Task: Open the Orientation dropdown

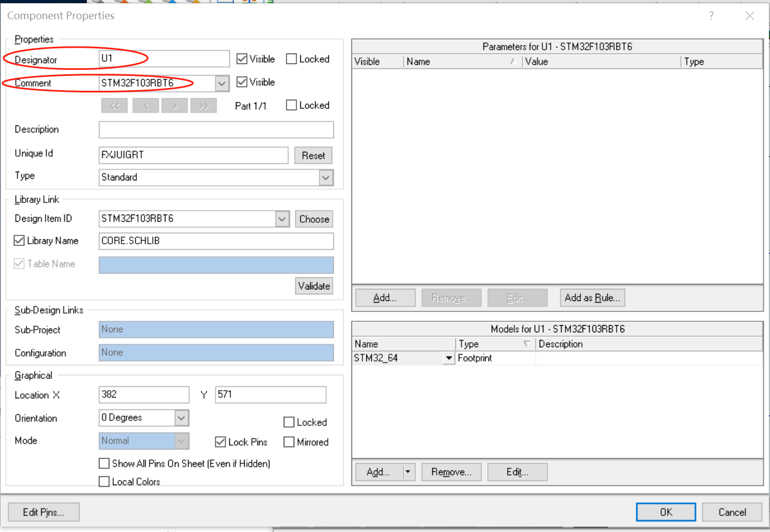Action: (182, 418)
